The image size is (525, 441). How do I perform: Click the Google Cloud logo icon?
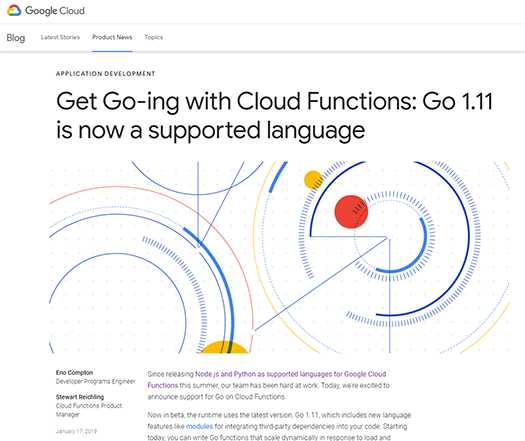tap(14, 10)
